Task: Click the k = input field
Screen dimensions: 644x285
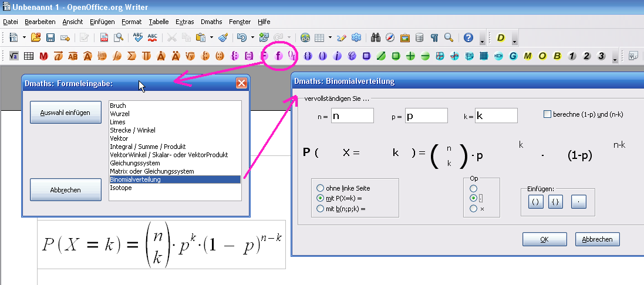Action: pos(496,116)
